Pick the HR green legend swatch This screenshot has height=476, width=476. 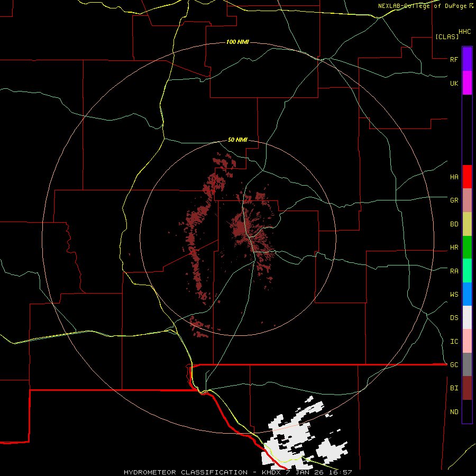coord(467,248)
